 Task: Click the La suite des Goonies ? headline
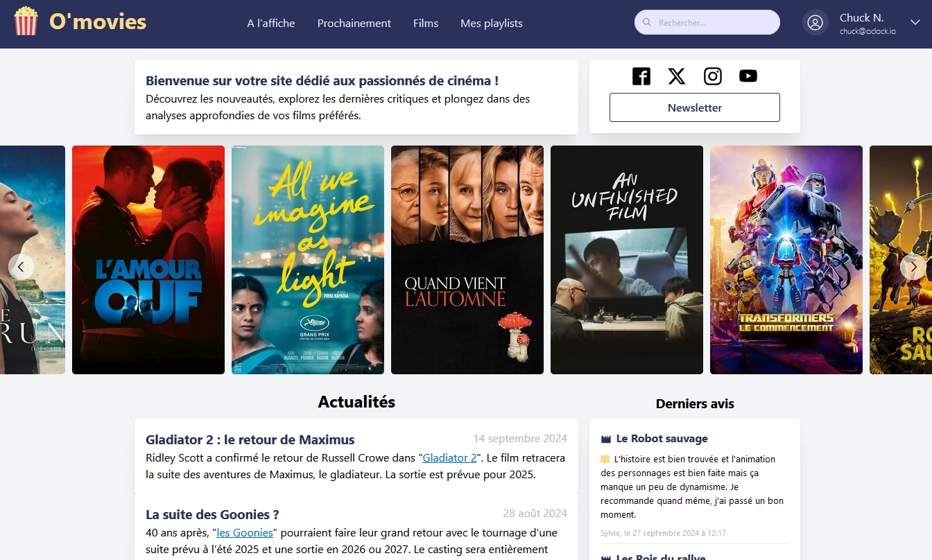(x=212, y=514)
